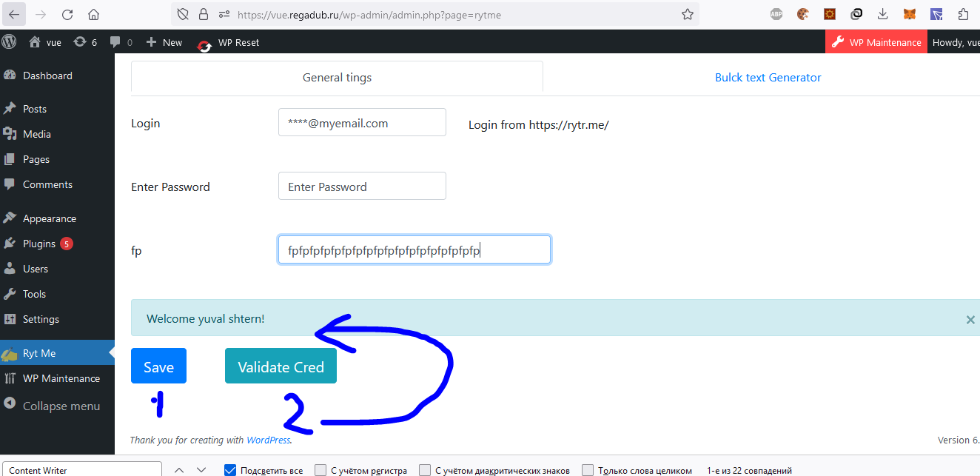Open the extensions puzzle-piece icon
This screenshot has width=980, height=476.
pyautogui.click(x=962, y=14)
